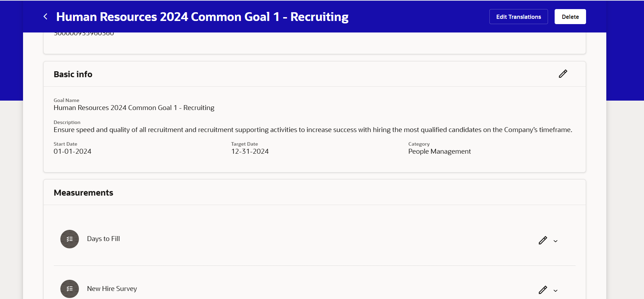Click the Target Date value 12-31-2024
Image resolution: width=644 pixels, height=299 pixels.
coord(250,151)
